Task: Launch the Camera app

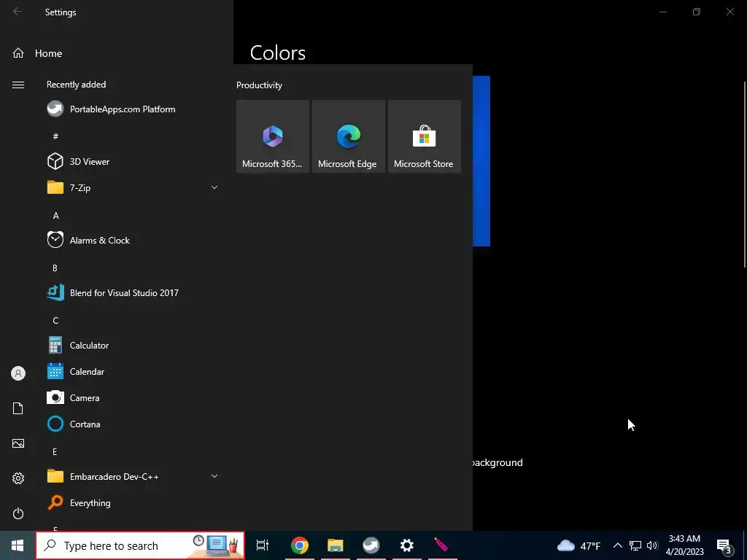Action: (x=133, y=397)
